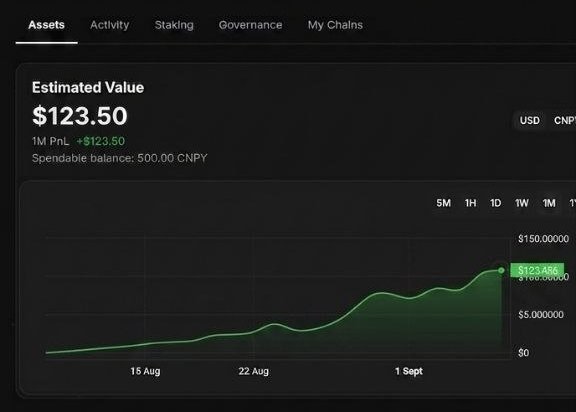Click the 15 Aug axis label
The width and height of the screenshot is (576, 412).
pos(145,371)
